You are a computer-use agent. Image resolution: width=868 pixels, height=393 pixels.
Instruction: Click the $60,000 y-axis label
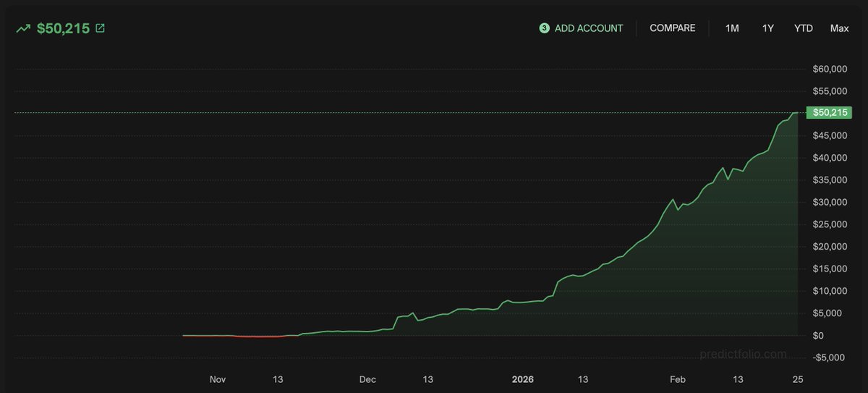[830, 69]
